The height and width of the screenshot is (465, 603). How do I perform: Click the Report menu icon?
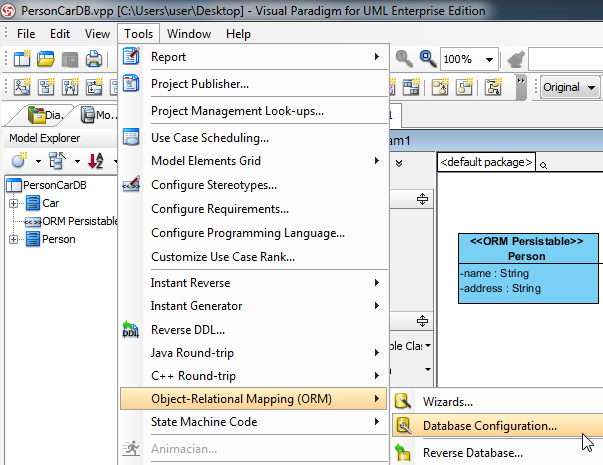click(131, 56)
